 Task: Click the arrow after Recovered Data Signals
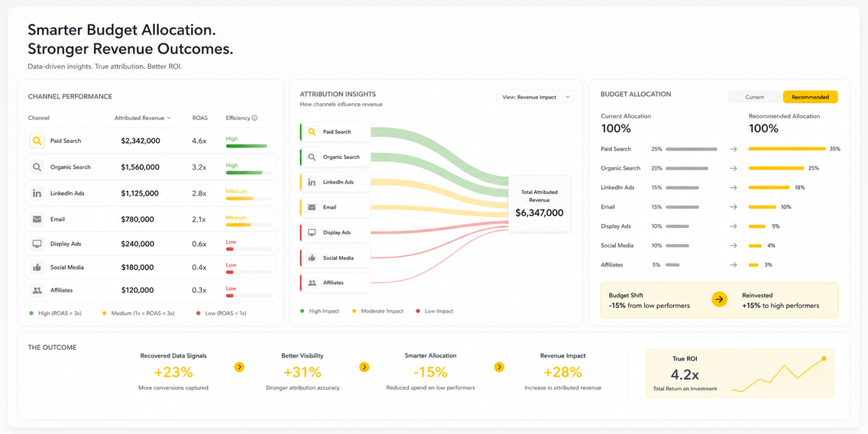(x=239, y=367)
